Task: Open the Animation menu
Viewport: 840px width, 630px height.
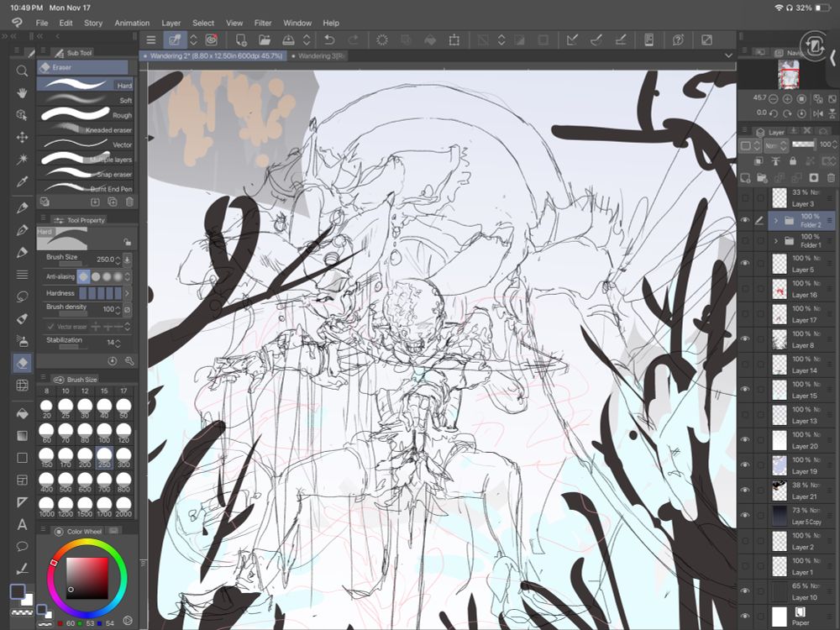Action: coord(132,23)
